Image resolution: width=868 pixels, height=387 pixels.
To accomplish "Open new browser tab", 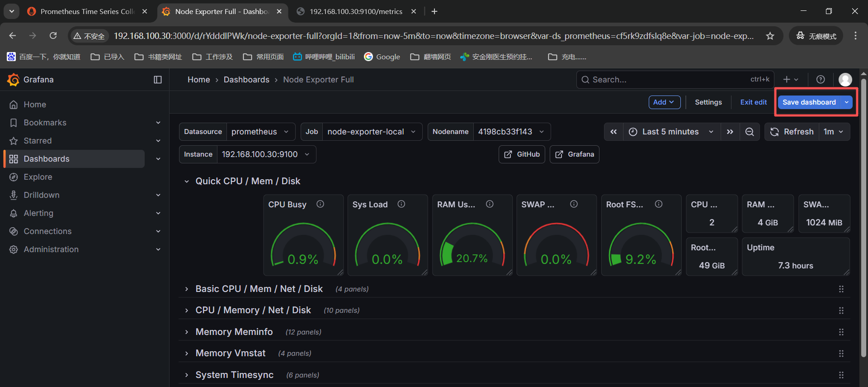I will (434, 11).
